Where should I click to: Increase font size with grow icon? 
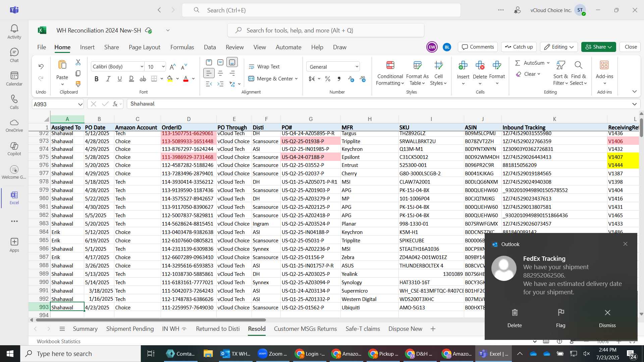tap(172, 67)
